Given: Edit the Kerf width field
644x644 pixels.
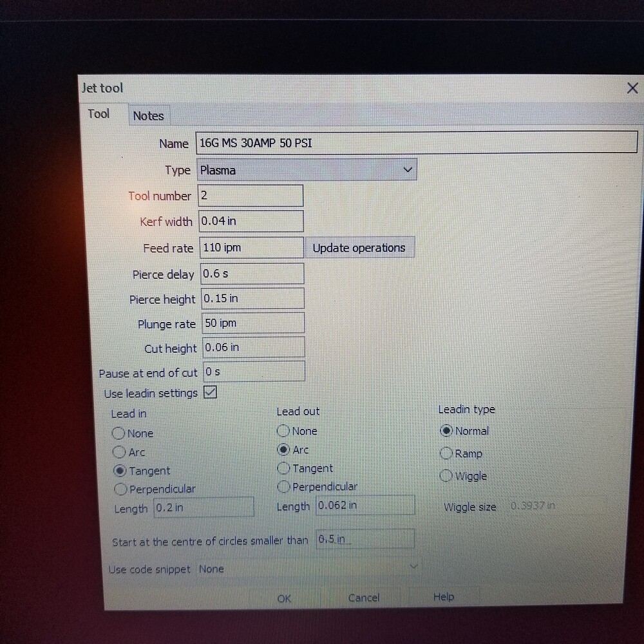Looking at the screenshot, I should (x=250, y=221).
